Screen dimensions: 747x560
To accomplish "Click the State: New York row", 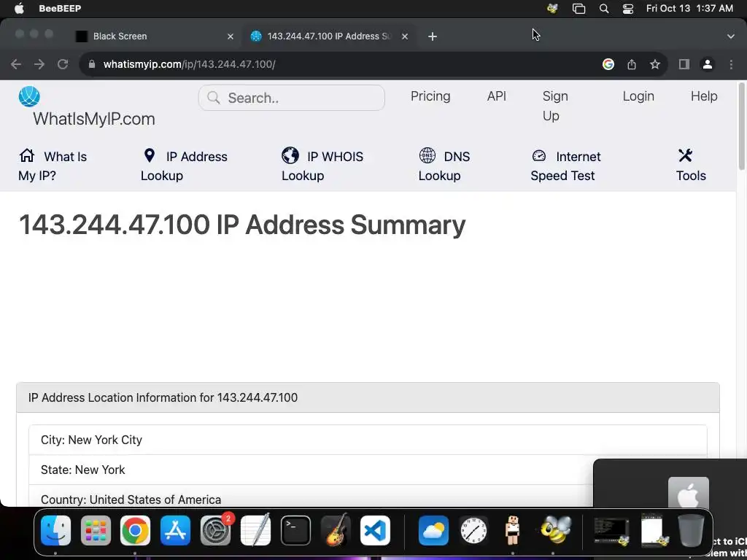I will click(368, 470).
